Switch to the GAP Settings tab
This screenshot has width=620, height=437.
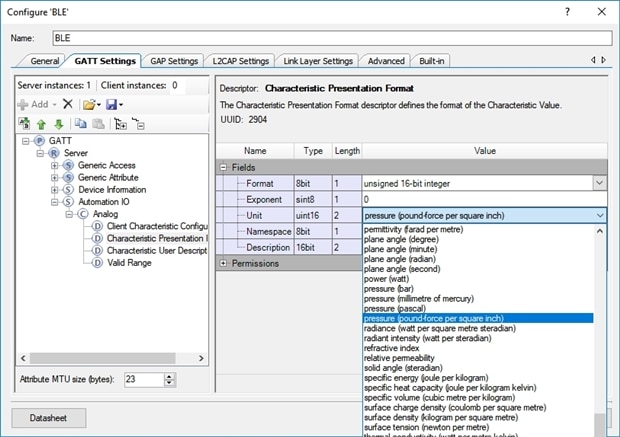174,61
